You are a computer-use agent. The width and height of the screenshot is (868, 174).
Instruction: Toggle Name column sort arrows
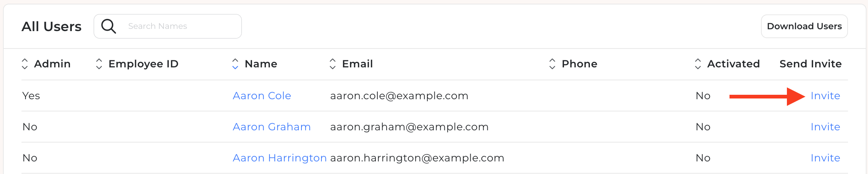click(235, 64)
